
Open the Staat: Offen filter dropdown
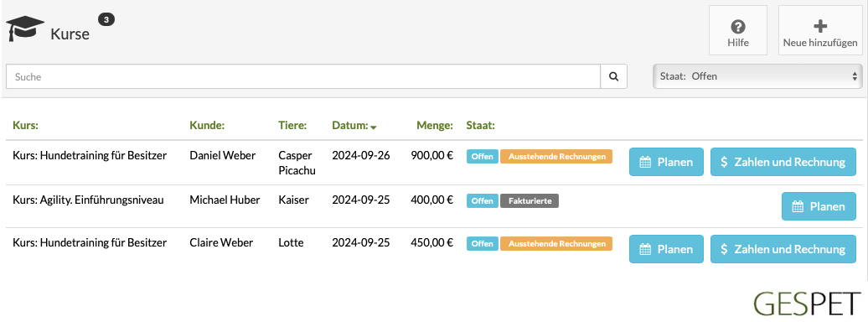tap(757, 76)
